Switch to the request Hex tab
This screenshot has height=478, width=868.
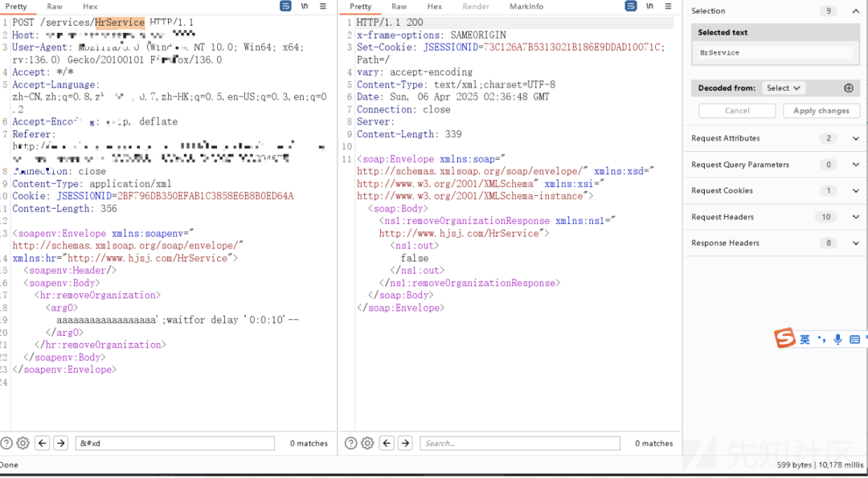[90, 6]
